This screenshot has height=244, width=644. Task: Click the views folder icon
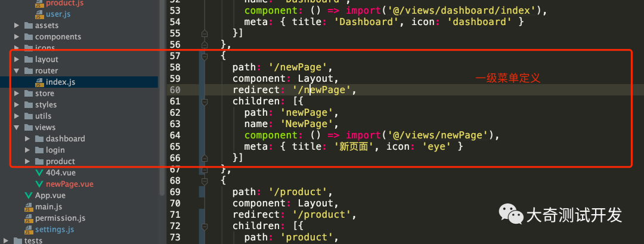(29, 127)
